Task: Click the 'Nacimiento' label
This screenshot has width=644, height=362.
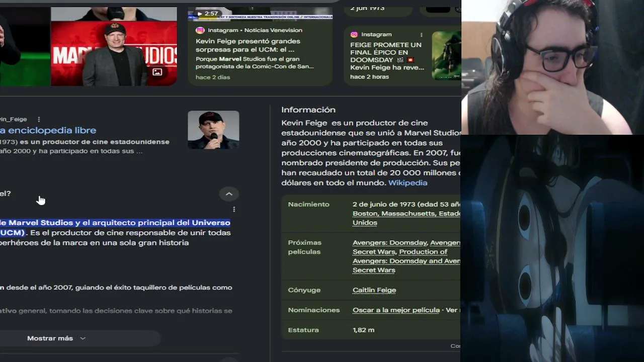Action: point(308,205)
